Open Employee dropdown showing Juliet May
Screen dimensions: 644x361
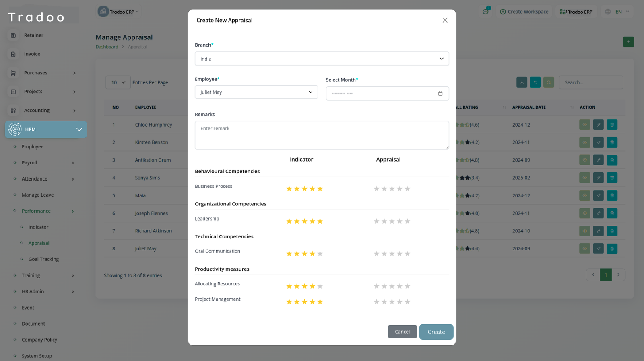pos(256,92)
